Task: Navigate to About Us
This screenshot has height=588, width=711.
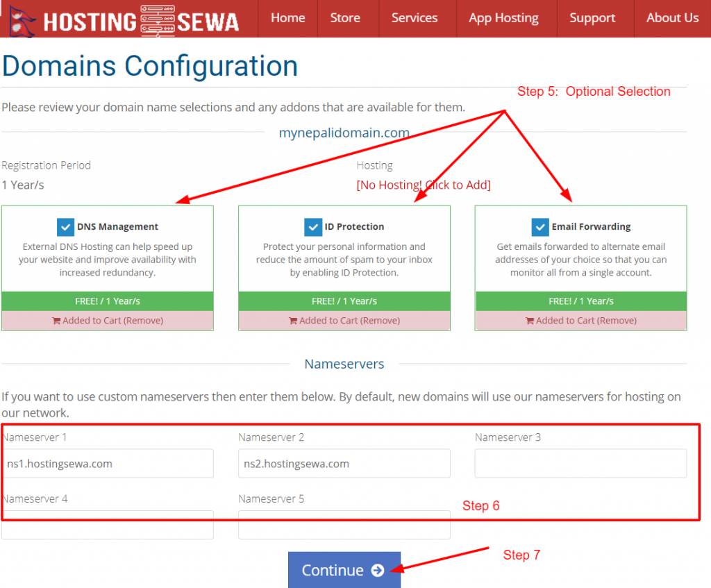Action: pyautogui.click(x=672, y=18)
